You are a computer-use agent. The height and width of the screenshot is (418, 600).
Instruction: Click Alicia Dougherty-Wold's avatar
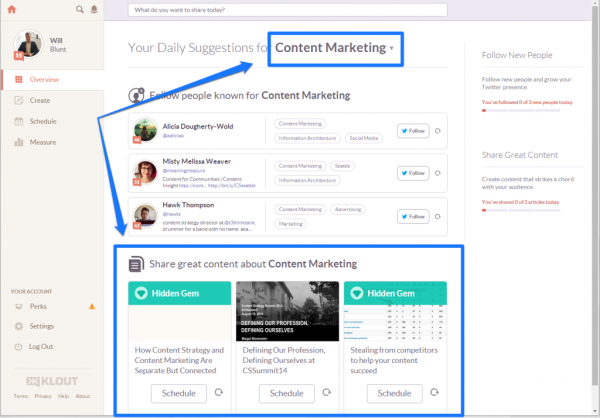click(x=145, y=130)
